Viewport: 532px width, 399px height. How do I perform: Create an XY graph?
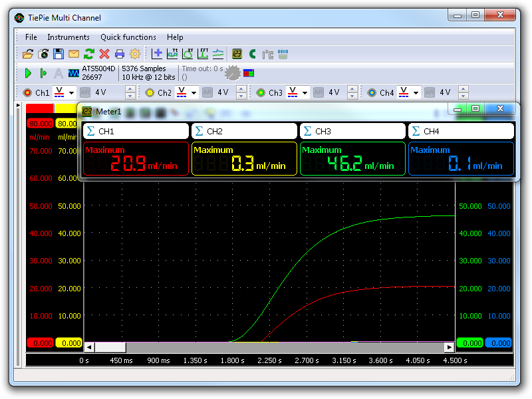pyautogui.click(x=188, y=54)
